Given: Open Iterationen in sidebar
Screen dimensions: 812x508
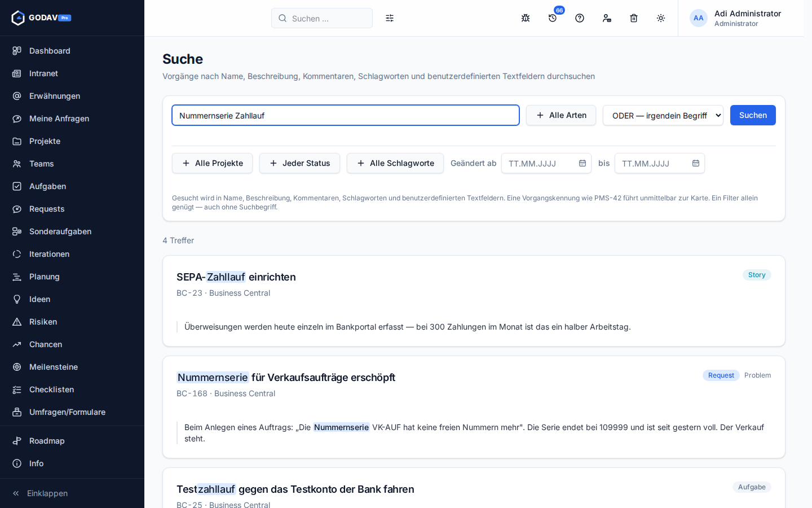Looking at the screenshot, I should pos(72,254).
